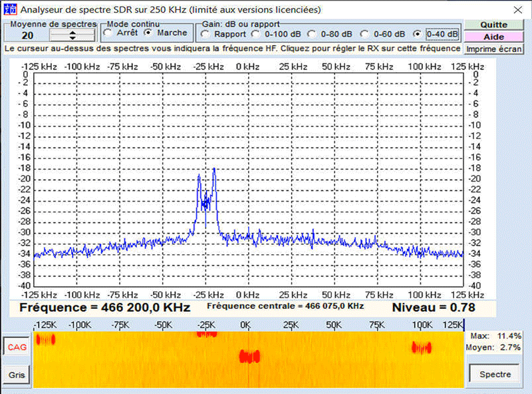Click the top '0 kHz' axis label

click(247, 67)
